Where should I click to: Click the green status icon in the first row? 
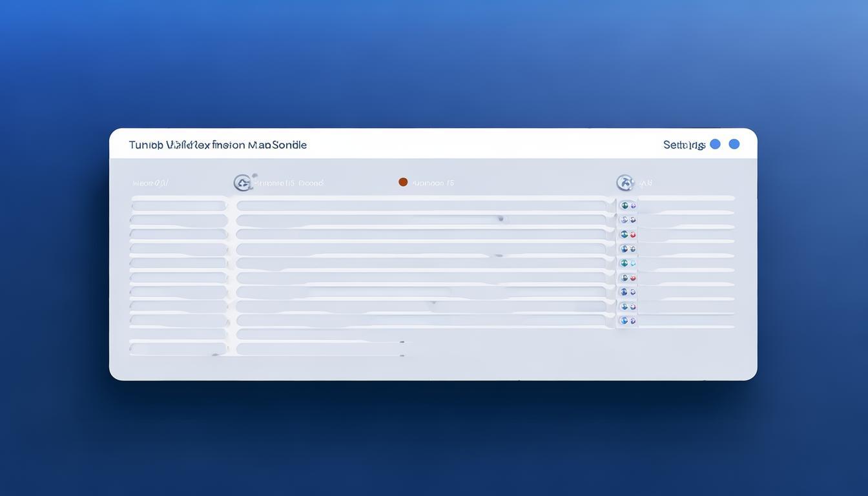coord(624,205)
